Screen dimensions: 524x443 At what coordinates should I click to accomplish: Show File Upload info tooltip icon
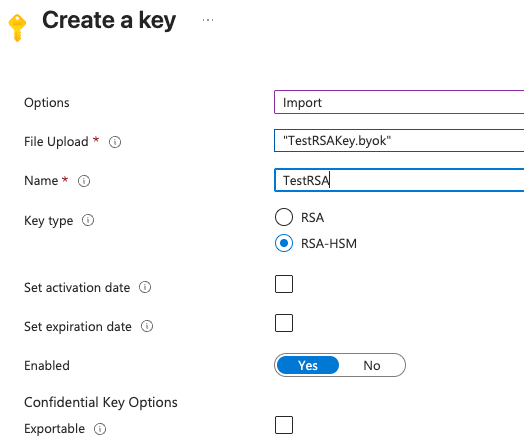coord(115,142)
